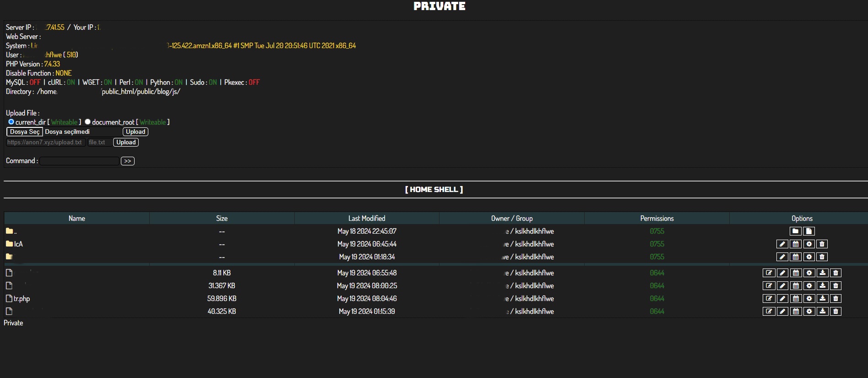Image resolution: width=868 pixels, height=378 pixels.
Task: Click the download icon for the 31.367 KB file
Action: [x=823, y=286]
